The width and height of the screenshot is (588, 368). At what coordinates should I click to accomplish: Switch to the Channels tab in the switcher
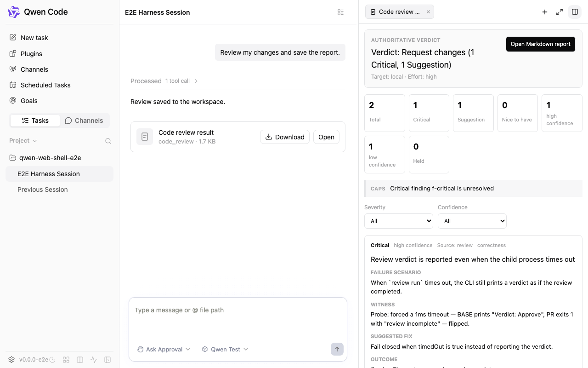click(84, 121)
